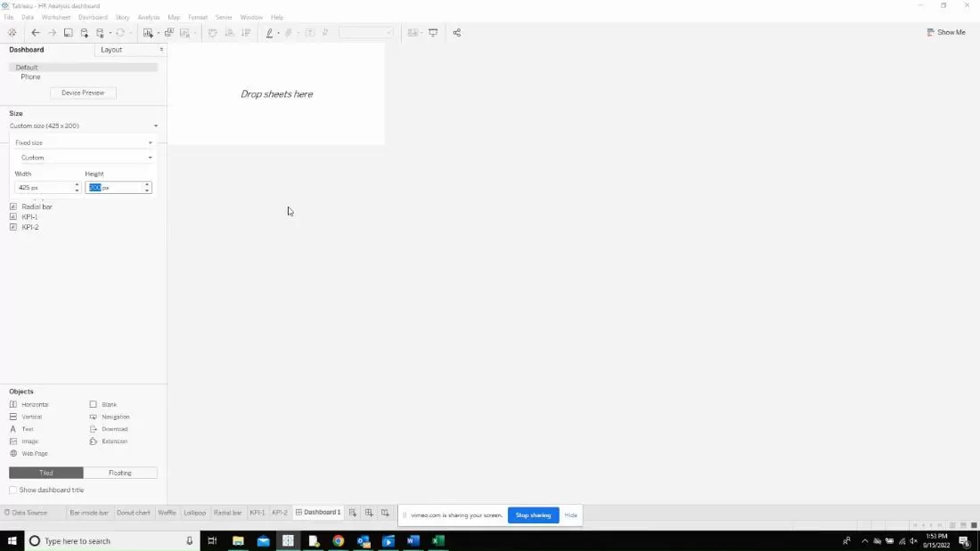Click the Share workbook icon
Image resolution: width=980 pixels, height=551 pixels.
[457, 32]
